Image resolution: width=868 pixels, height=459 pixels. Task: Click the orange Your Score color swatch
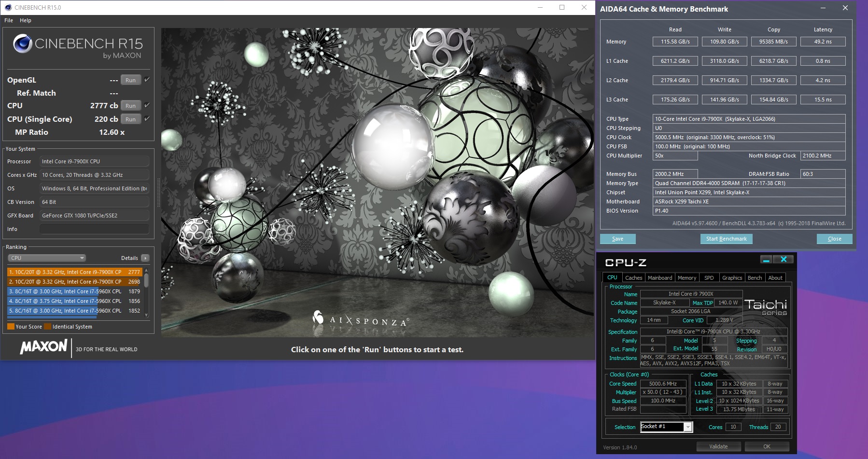click(x=11, y=327)
